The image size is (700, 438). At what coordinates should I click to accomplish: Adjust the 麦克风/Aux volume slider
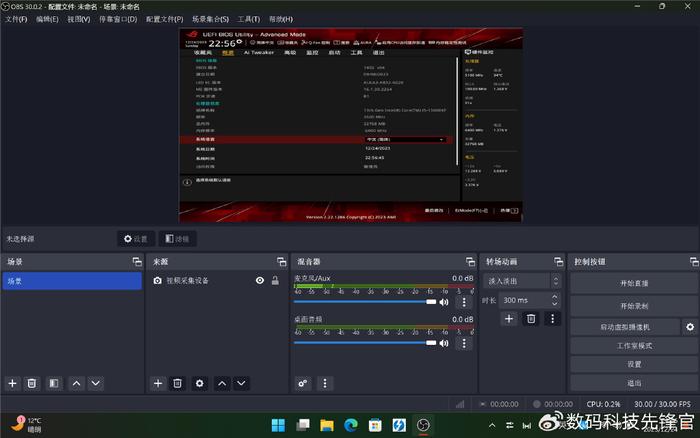pyautogui.click(x=365, y=302)
